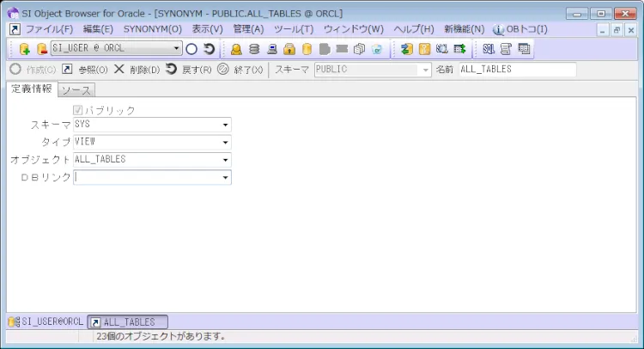Image resolution: width=644 pixels, height=349 pixels.
Task: Open the 新機能(N) menu
Action: coord(464,29)
